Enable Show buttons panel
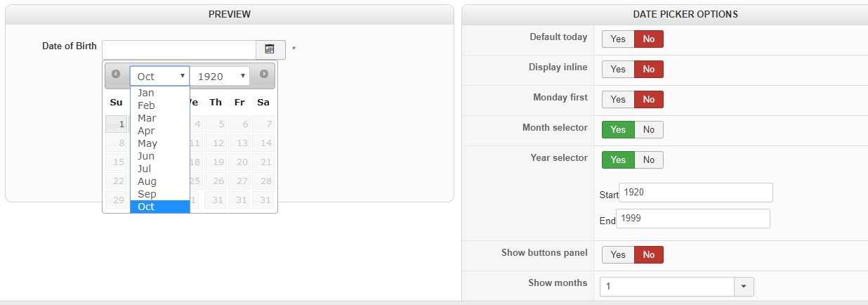This screenshot has width=868, height=305. 618,255
